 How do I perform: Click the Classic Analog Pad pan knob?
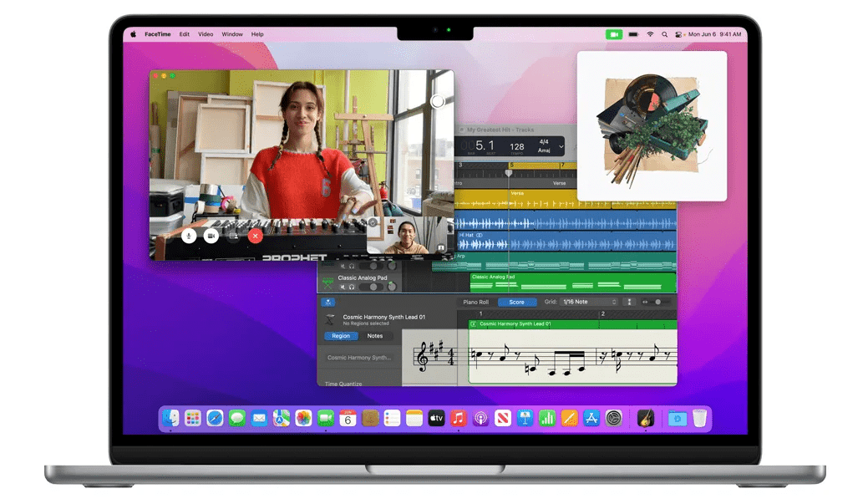point(392,287)
